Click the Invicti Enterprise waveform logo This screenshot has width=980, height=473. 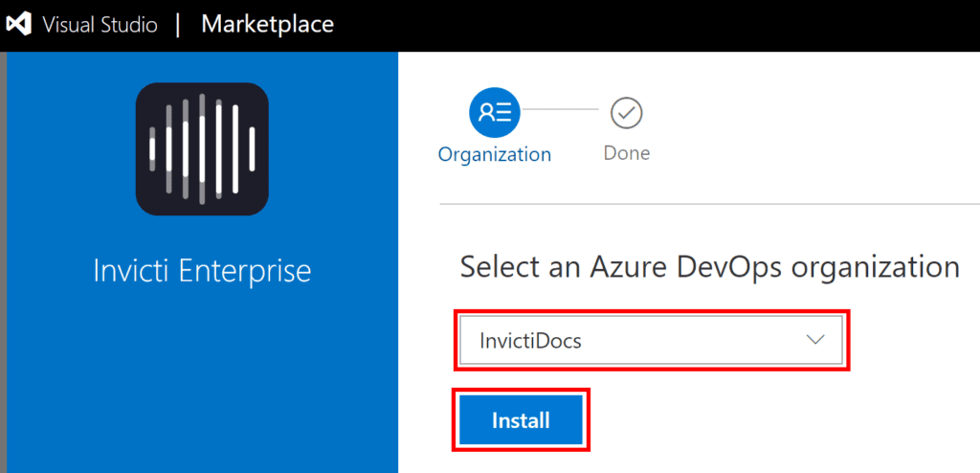click(202, 148)
